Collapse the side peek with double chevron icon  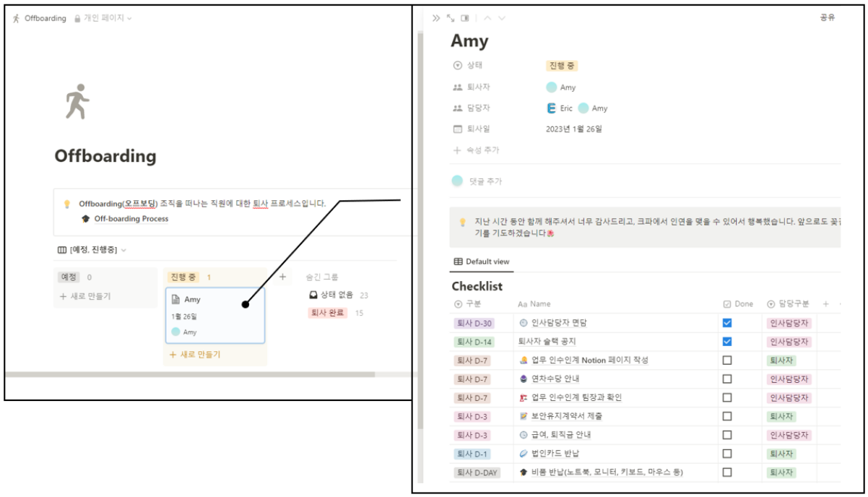(x=436, y=18)
